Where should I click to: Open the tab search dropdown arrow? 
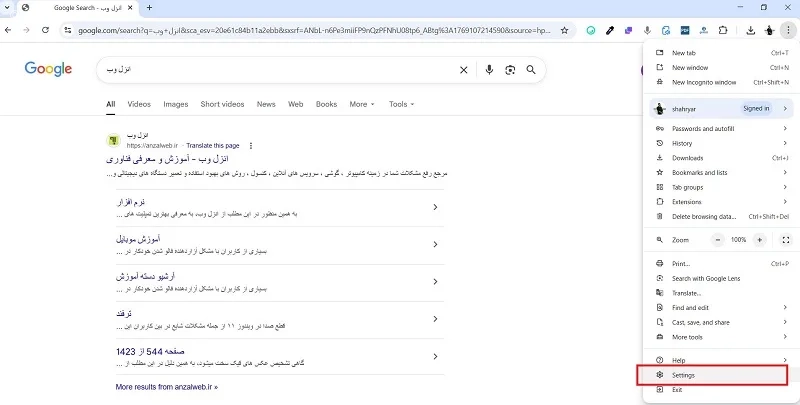(7, 8)
